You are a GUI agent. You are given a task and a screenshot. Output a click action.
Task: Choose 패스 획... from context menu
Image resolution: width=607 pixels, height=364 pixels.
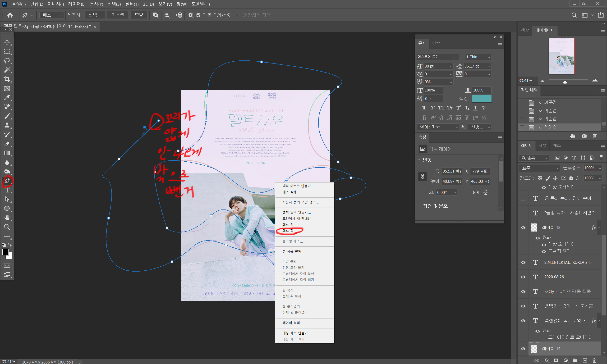[x=290, y=231]
